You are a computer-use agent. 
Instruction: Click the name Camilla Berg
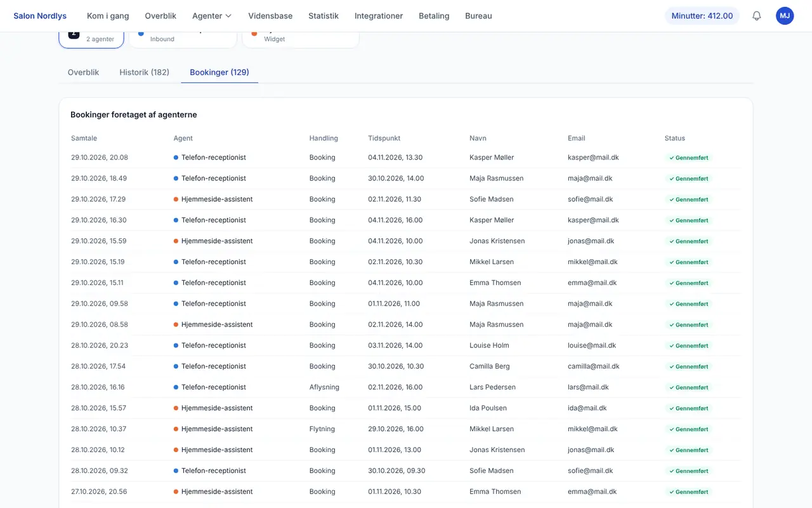(x=490, y=367)
